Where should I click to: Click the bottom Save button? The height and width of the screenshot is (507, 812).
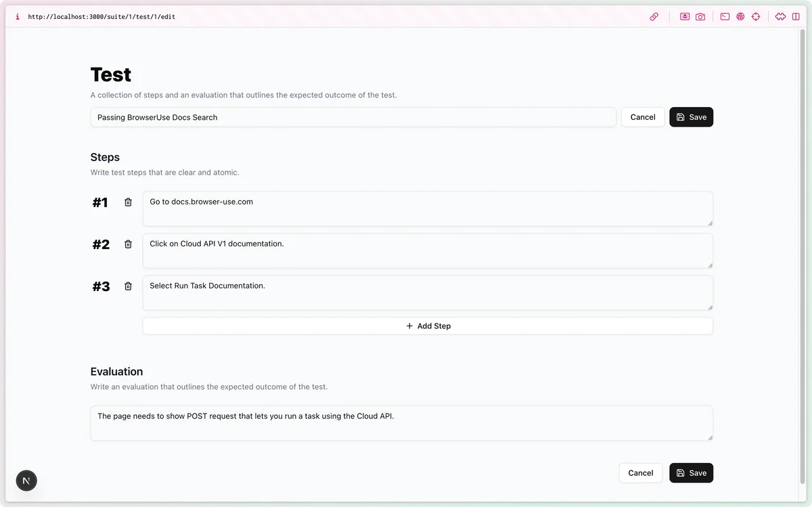coord(691,472)
